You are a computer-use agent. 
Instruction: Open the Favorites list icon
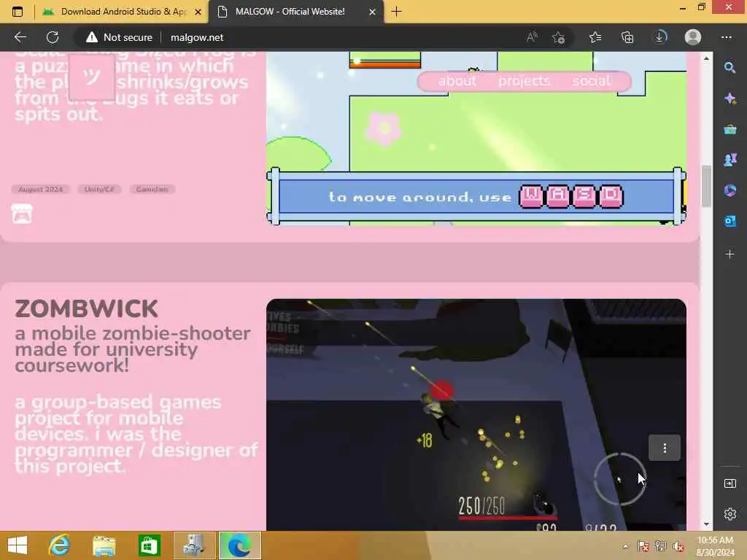click(x=595, y=37)
